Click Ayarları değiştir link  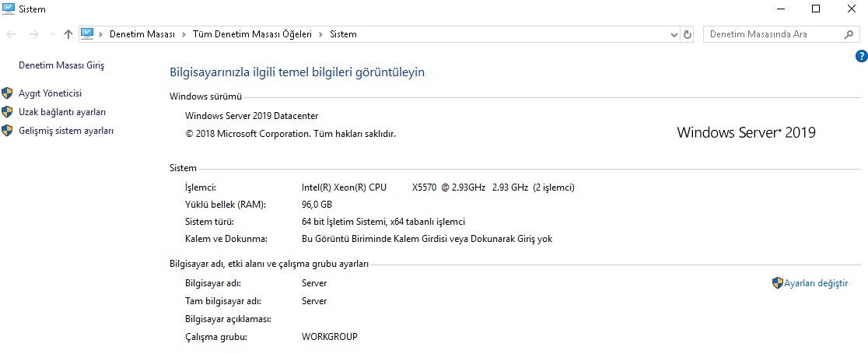coord(816,284)
